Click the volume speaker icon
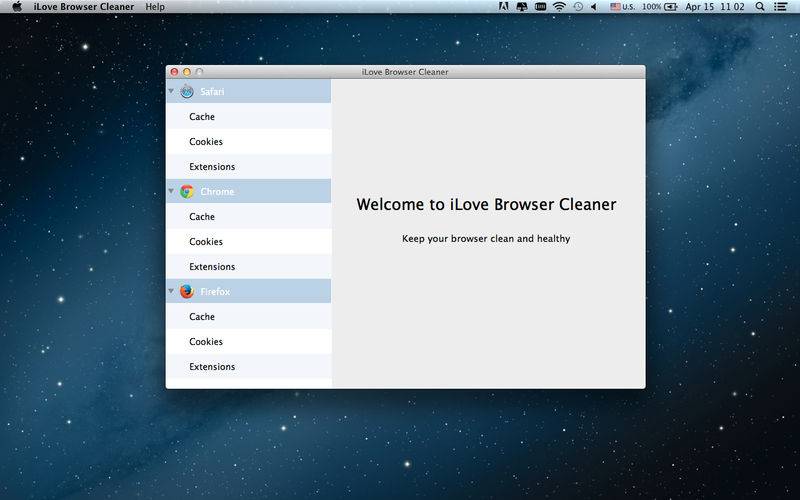The height and width of the screenshot is (500, 800). click(x=594, y=7)
